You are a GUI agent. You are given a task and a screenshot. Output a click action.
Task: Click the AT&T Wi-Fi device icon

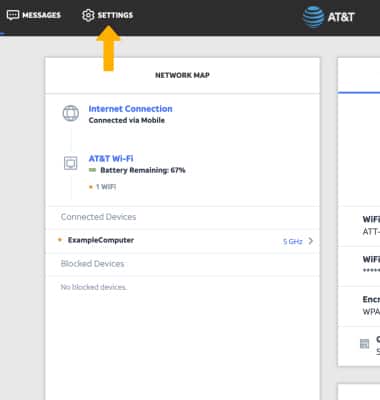[70, 163]
